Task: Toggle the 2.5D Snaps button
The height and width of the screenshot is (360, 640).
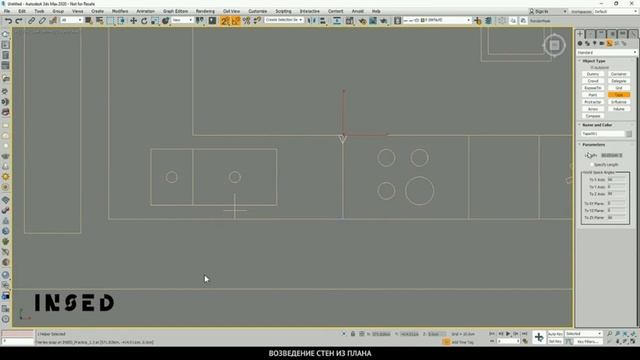Action: tap(225, 20)
